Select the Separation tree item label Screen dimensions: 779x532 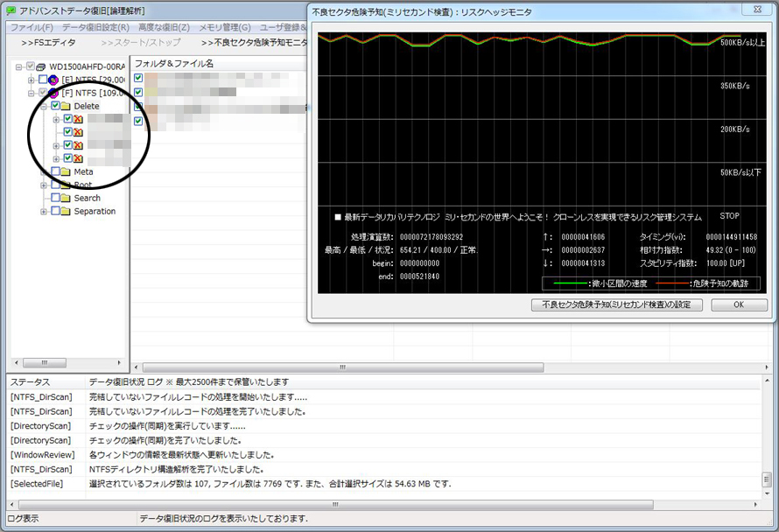click(x=95, y=211)
